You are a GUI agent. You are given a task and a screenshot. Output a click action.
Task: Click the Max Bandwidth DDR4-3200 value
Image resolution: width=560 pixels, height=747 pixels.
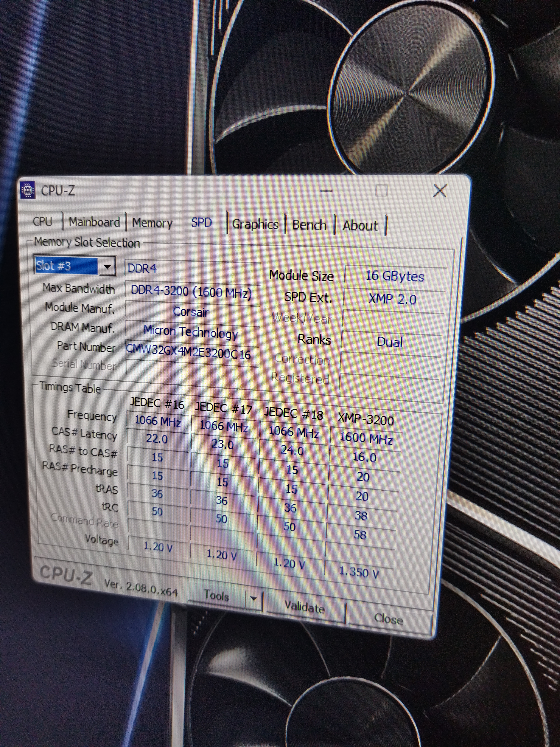point(192,292)
